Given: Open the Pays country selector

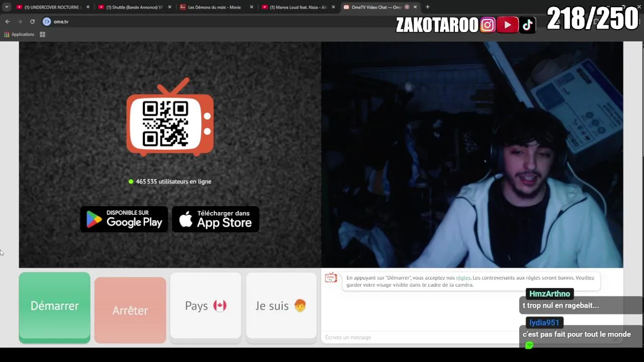Looking at the screenshot, I should (x=206, y=306).
